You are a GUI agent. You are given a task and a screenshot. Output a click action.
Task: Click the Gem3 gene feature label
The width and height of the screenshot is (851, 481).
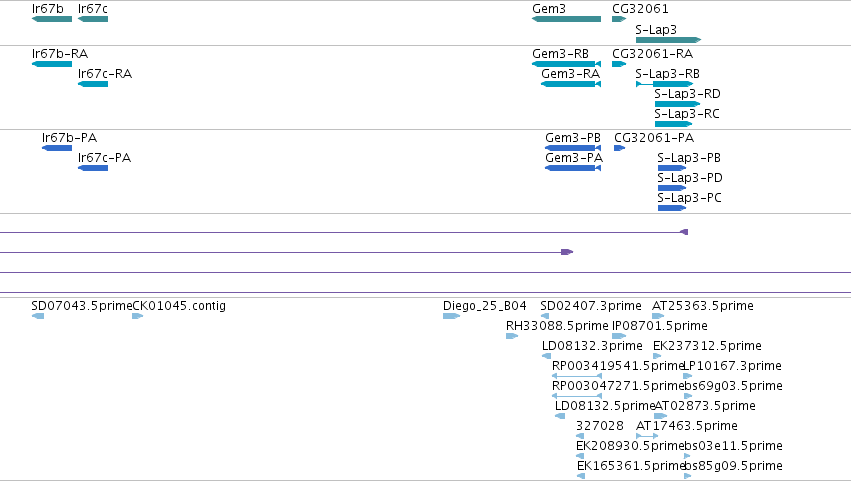549,9
